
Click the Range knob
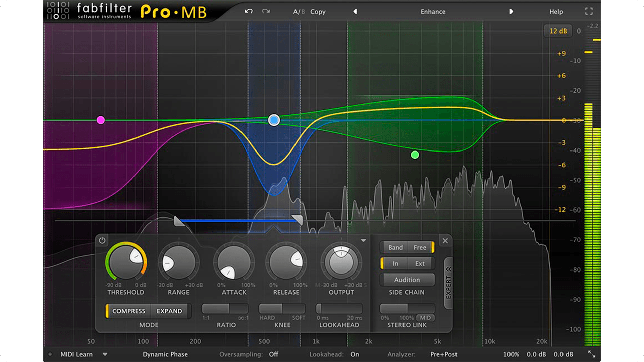[179, 262]
